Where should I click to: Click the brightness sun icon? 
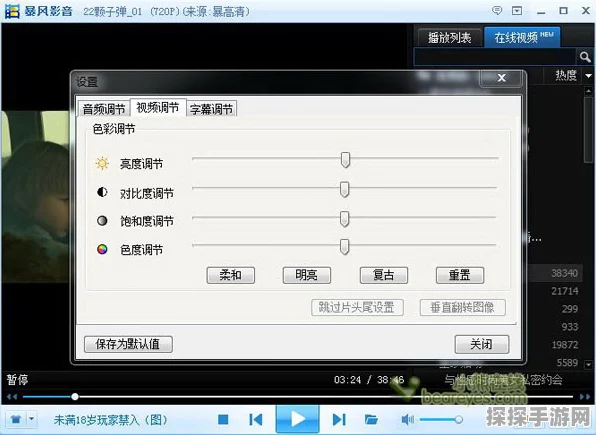click(x=102, y=164)
